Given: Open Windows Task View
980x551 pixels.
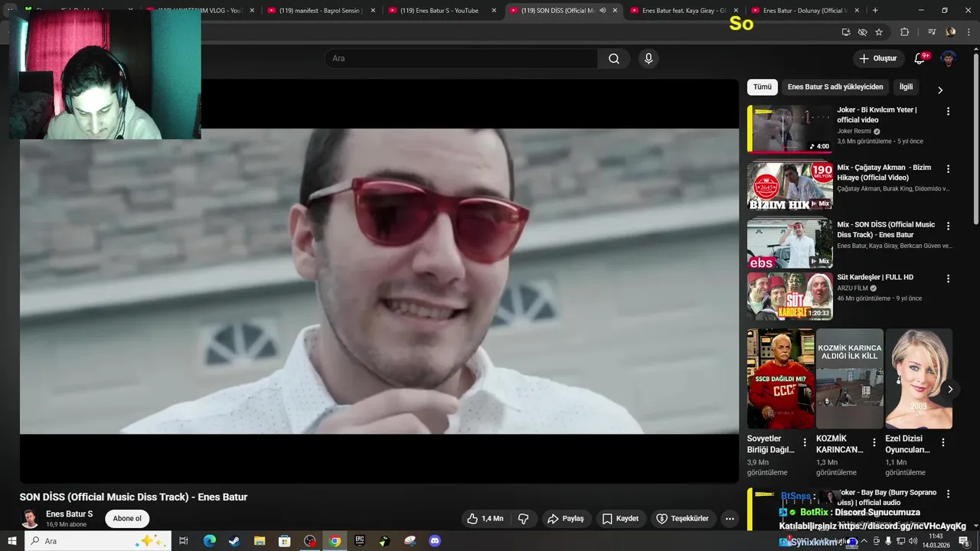Looking at the screenshot, I should [x=184, y=541].
